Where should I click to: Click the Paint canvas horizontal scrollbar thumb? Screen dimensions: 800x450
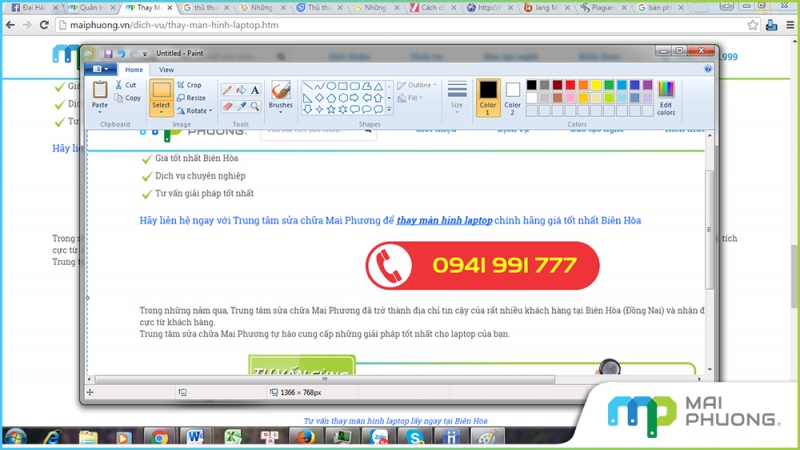coord(324,379)
